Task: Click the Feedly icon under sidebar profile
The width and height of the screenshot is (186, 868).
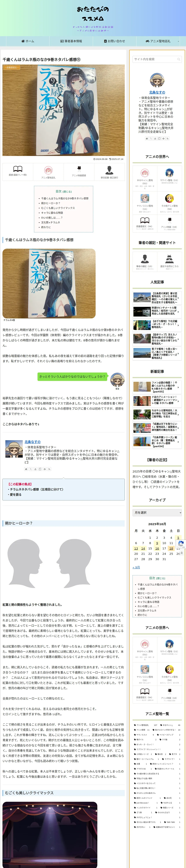Action: click(163, 138)
